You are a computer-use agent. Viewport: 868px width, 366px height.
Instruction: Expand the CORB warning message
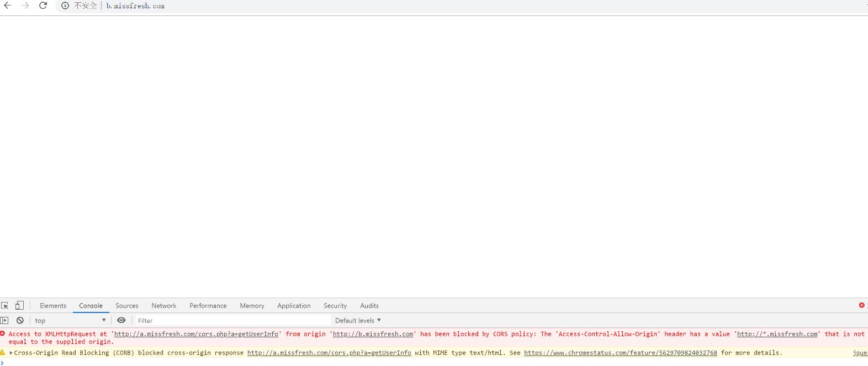[11, 353]
